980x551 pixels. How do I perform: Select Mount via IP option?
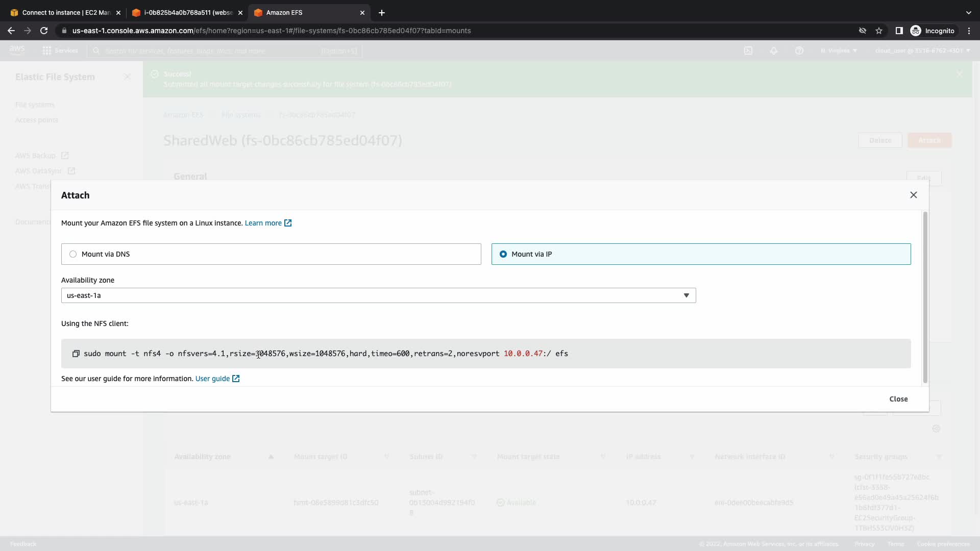[503, 254]
